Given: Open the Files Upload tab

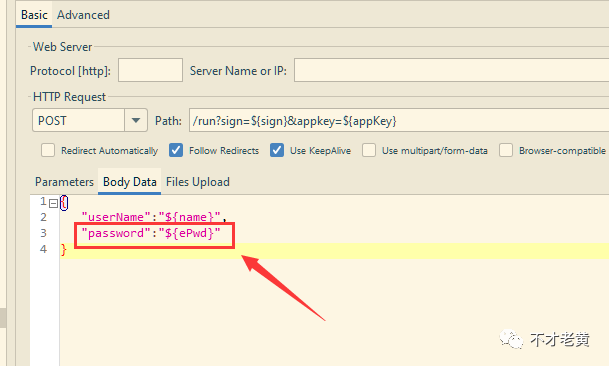Looking at the screenshot, I should 198,182.
